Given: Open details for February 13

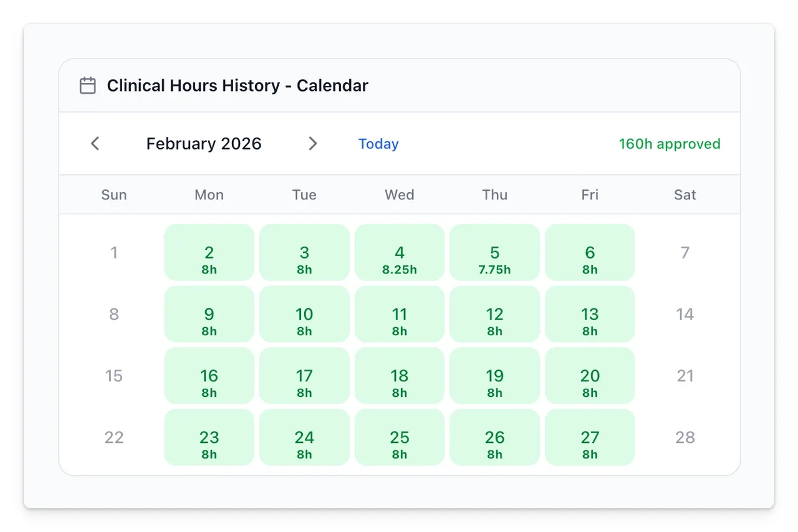Looking at the screenshot, I should 590,314.
